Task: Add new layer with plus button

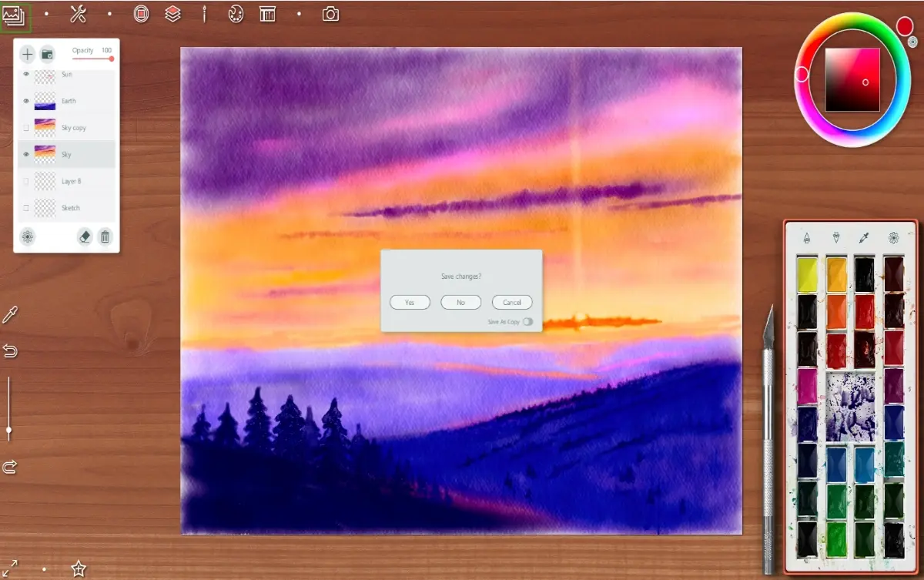Action: click(27, 54)
